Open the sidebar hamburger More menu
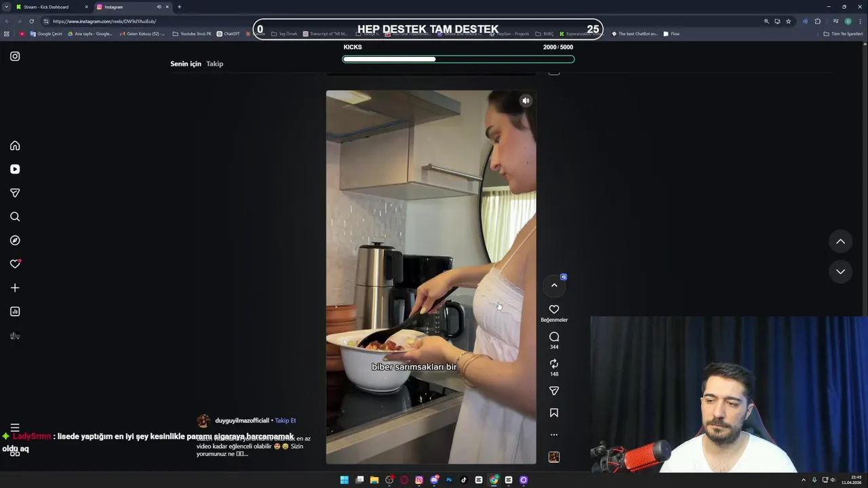868x488 pixels. pos(15,428)
